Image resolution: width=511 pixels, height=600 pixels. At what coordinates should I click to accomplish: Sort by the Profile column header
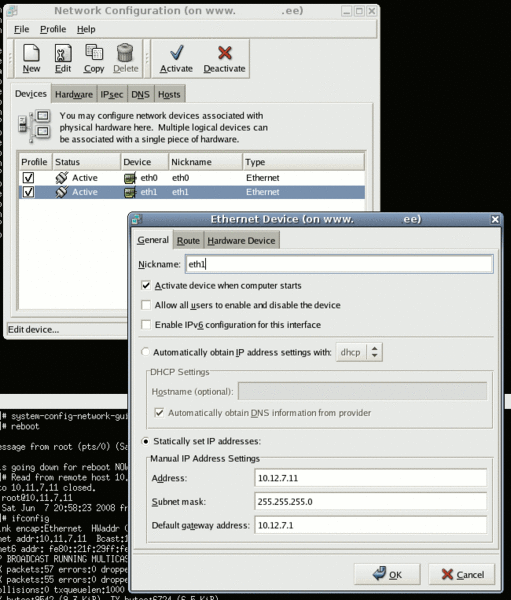[34, 162]
